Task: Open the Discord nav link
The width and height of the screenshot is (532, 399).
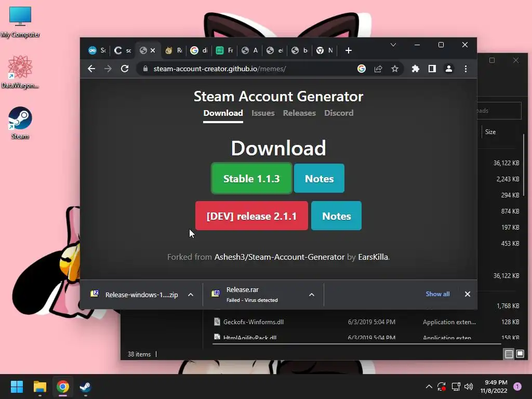Action: (339, 113)
